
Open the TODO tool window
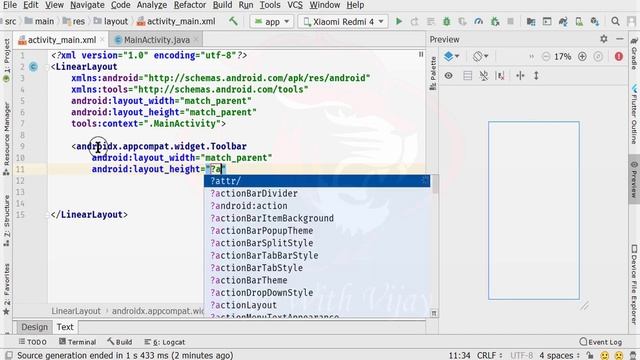(32, 342)
